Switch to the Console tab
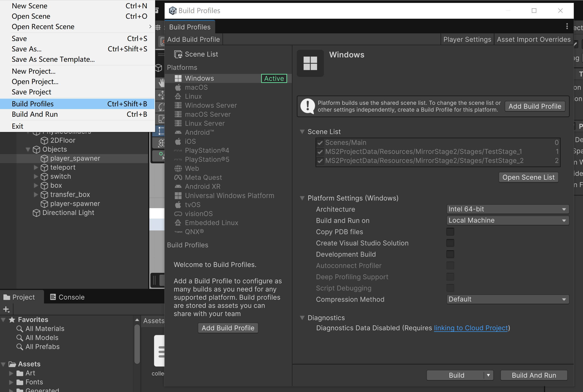Screen dimensions: 583x392 point(67,297)
